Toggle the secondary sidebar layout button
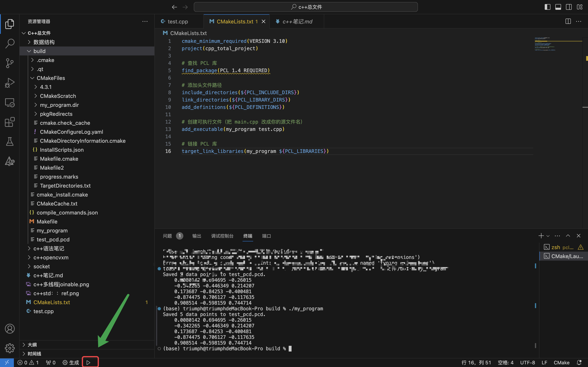 coord(569,7)
